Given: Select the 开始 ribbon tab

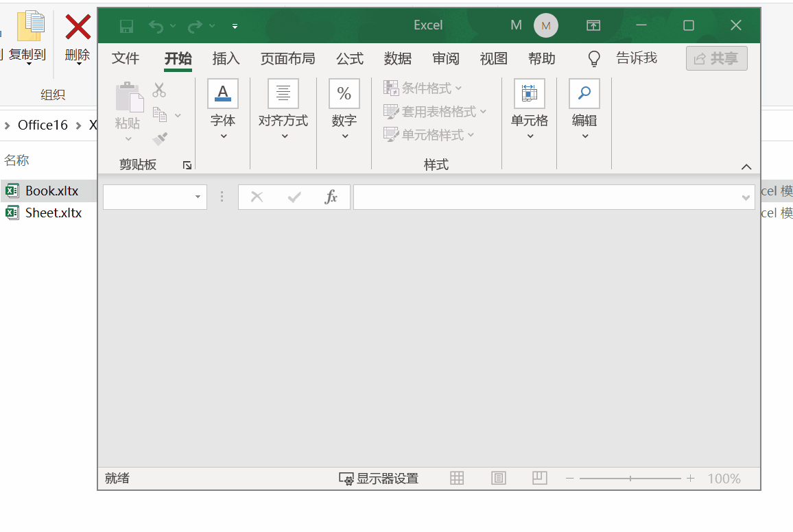Looking at the screenshot, I should coord(178,58).
